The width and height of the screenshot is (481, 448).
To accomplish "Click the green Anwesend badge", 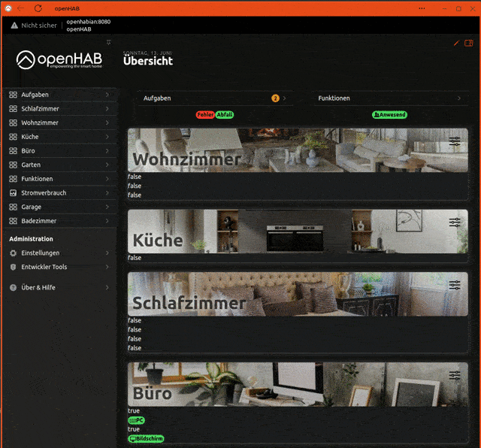I will (389, 115).
